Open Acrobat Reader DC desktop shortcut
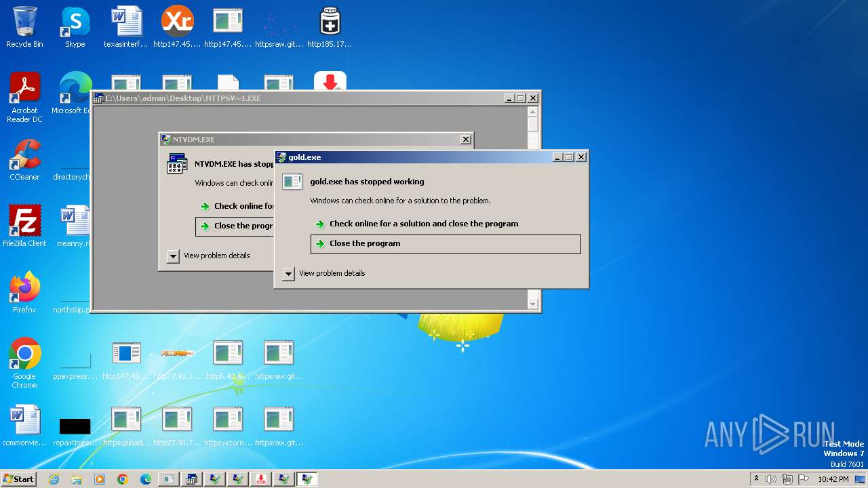Image resolution: width=868 pixels, height=488 pixels. (24, 98)
